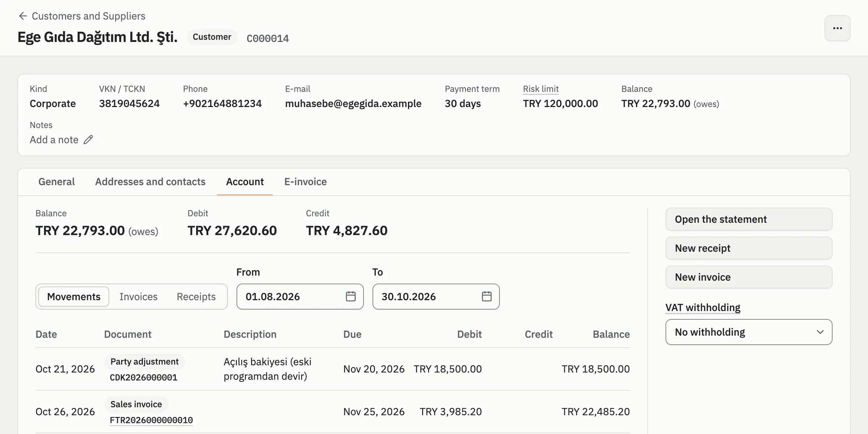This screenshot has height=434, width=868.
Task: Click the Credit total TRY 4,827.60
Action: (x=346, y=231)
